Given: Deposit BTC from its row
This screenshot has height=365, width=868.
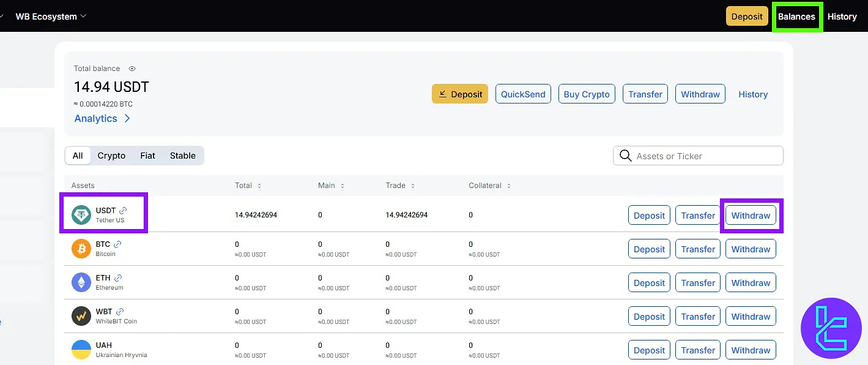Looking at the screenshot, I should pyautogui.click(x=649, y=249).
